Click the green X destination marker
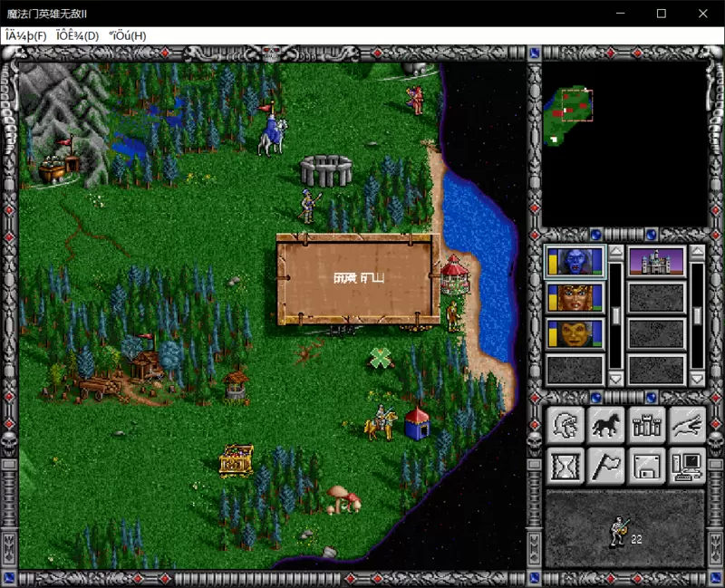Image resolution: width=725 pixels, height=588 pixels. tap(381, 358)
